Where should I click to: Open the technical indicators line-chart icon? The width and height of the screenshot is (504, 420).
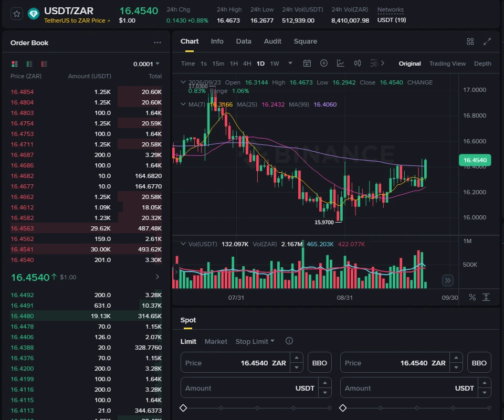tap(340, 64)
